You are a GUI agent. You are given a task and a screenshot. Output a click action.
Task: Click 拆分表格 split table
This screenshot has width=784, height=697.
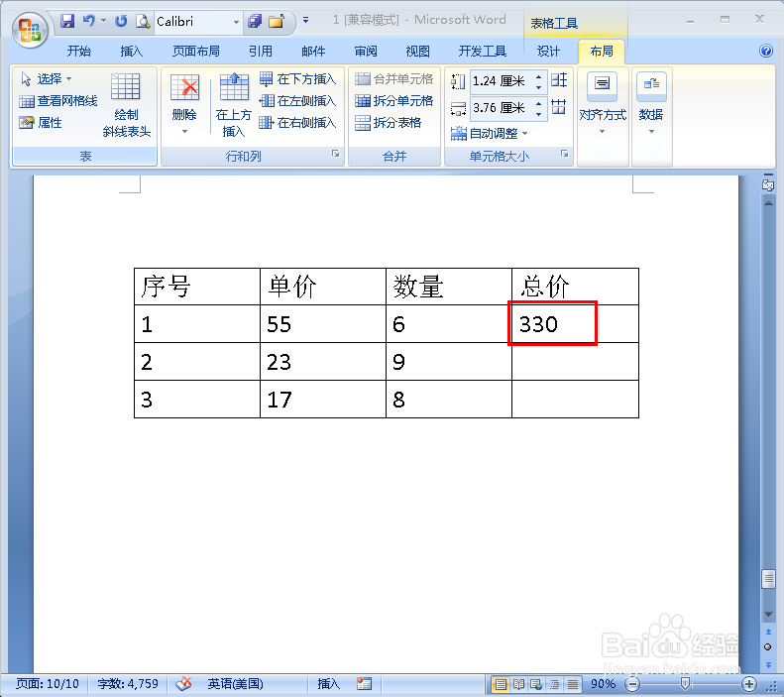tap(388, 123)
